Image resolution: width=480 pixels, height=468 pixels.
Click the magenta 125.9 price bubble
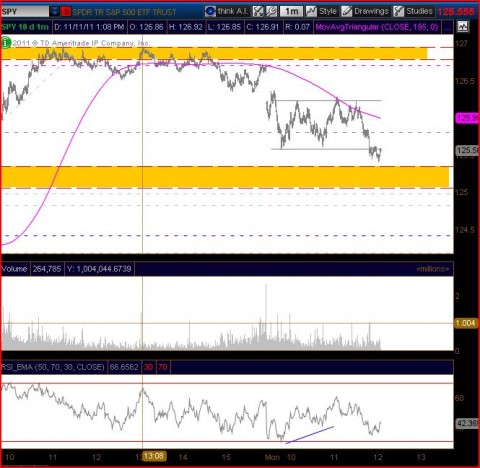tap(467, 118)
